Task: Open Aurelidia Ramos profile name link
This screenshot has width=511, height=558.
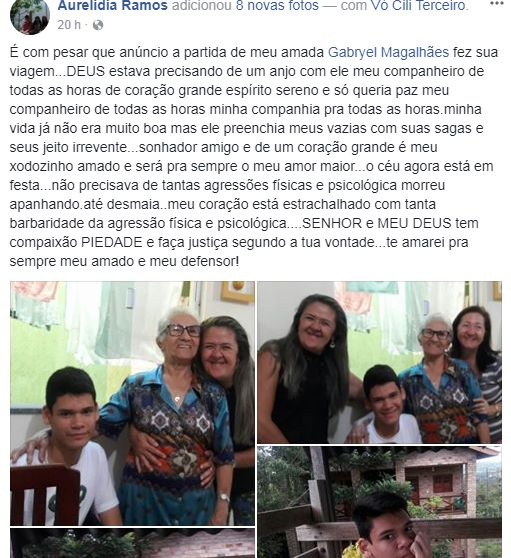Action: point(112,5)
